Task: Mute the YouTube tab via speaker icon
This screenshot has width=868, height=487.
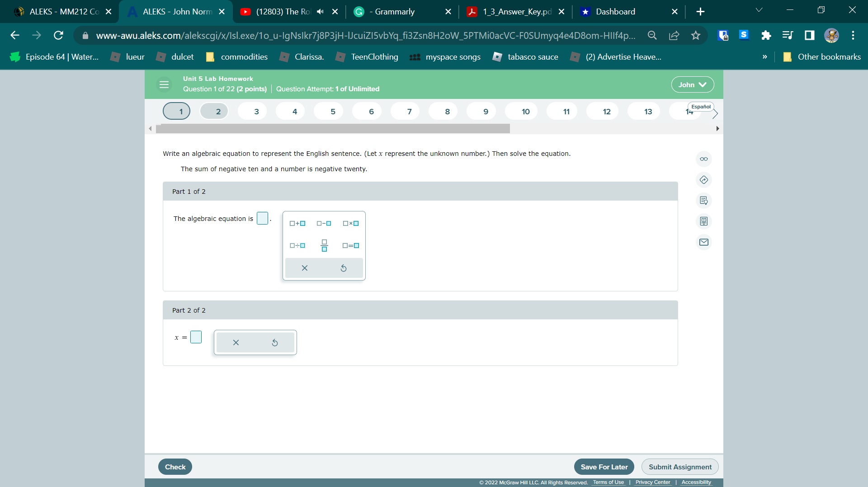Action: pos(320,12)
